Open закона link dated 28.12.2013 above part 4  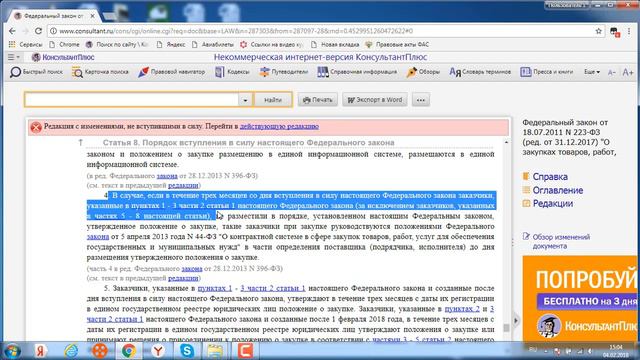[167, 176]
